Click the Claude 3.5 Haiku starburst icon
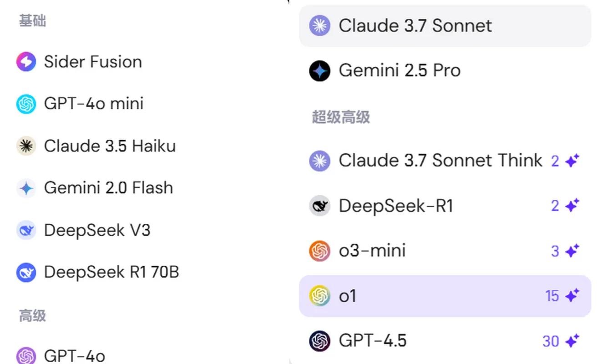597x364 pixels. click(x=26, y=146)
